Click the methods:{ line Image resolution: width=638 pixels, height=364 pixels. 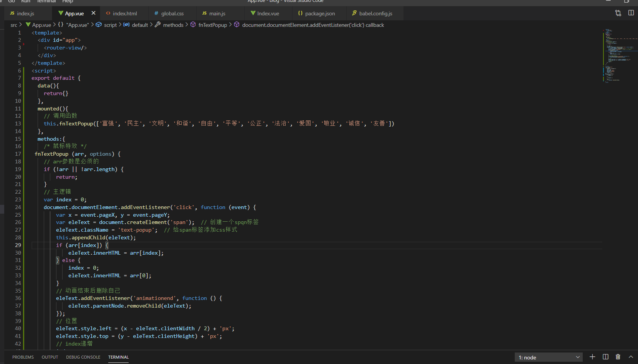[x=51, y=139]
